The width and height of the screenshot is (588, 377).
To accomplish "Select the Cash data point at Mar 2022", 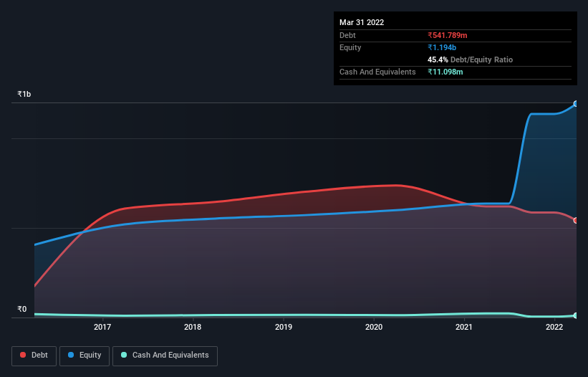I will pyautogui.click(x=576, y=316).
